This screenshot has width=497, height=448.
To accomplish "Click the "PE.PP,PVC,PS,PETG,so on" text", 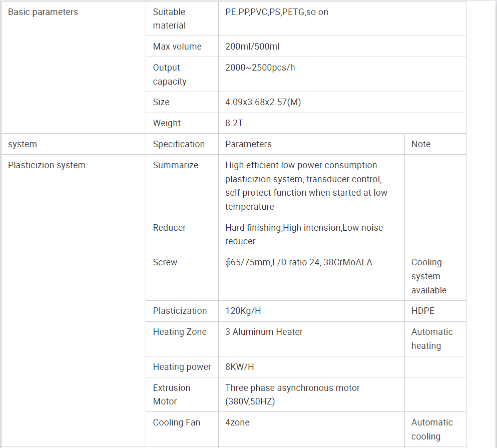I will (277, 12).
